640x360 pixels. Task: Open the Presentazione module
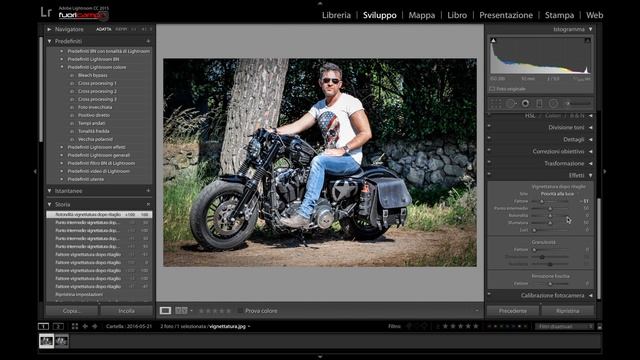506,15
